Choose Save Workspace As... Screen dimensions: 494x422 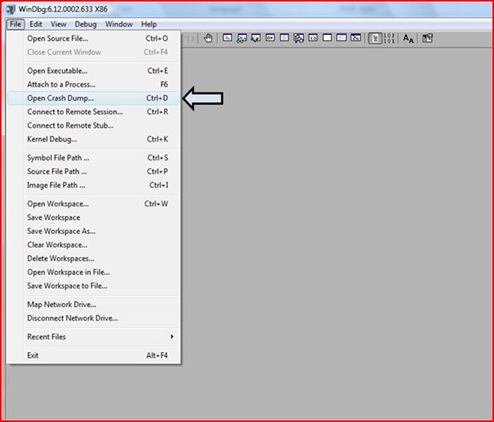(x=93, y=231)
